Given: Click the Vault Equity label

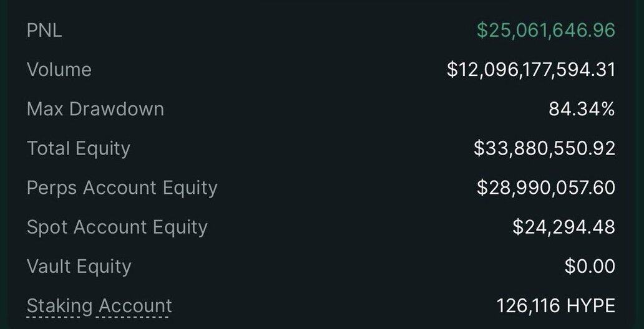Looking at the screenshot, I should click(x=79, y=266).
